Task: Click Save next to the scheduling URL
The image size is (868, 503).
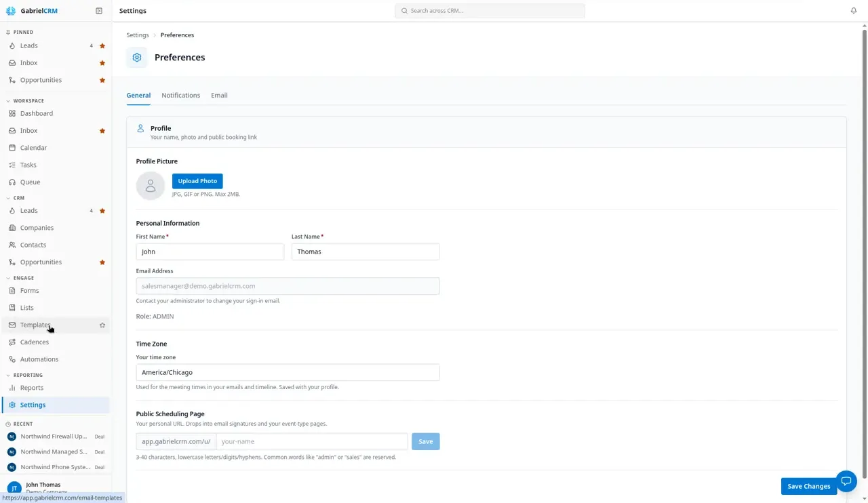Action: 425,441
